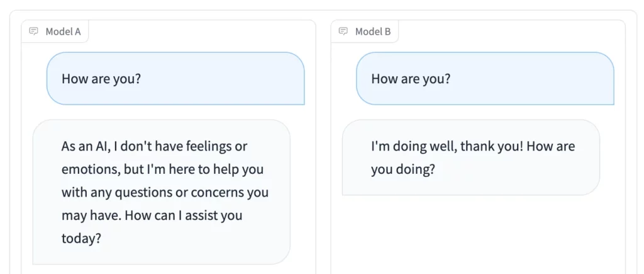The height and width of the screenshot is (274, 644).
Task: Click "I'm doing well" in Model B's reply
Action: tap(413, 147)
